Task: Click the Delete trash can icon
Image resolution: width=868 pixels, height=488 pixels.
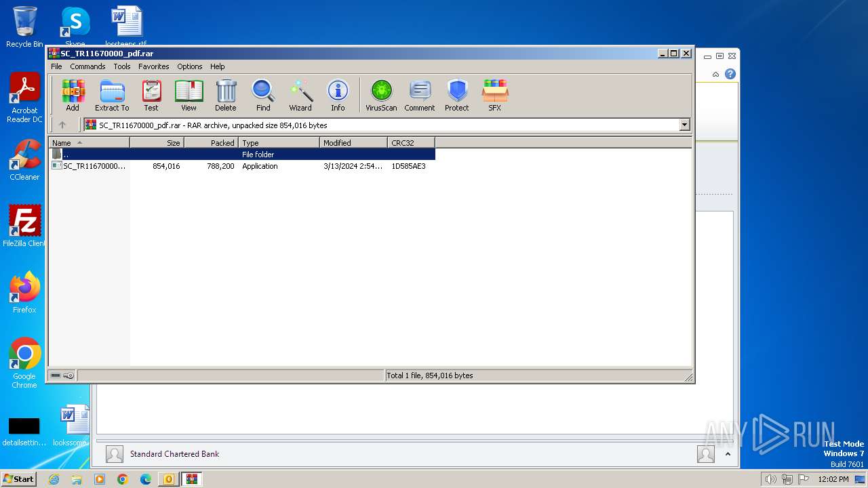Action: [226, 96]
